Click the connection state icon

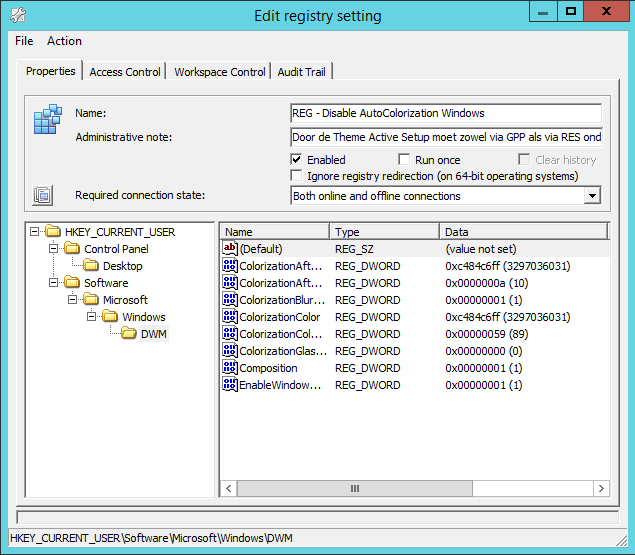[x=42, y=195]
